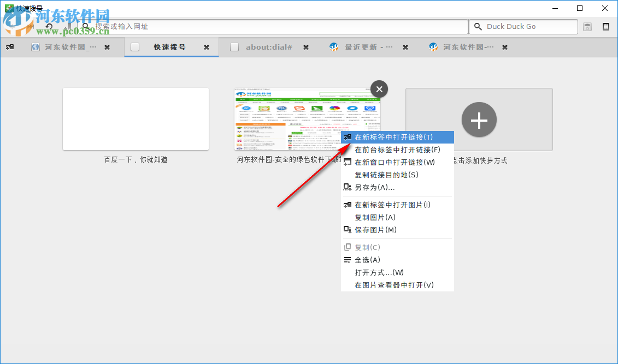618x364 pixels.
Task: Click the back navigation arrow
Action: (11, 26)
